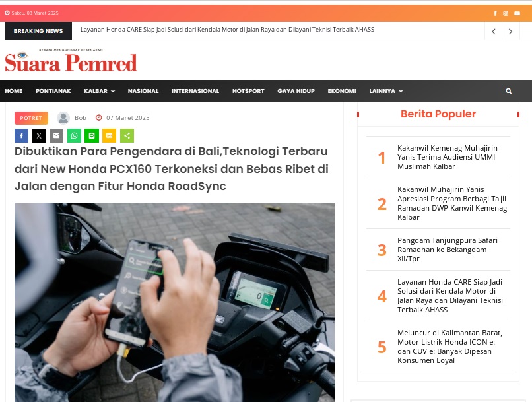
Task: Expand the KALBAR dropdown menu
Action: (100, 91)
